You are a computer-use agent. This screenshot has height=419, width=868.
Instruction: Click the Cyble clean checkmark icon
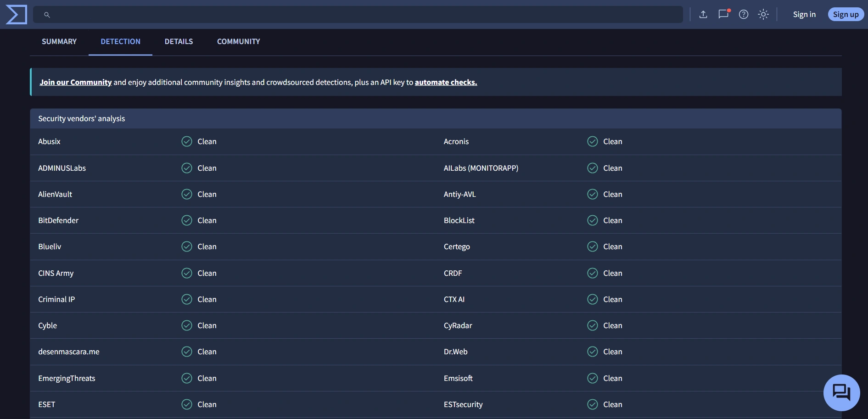pos(187,325)
